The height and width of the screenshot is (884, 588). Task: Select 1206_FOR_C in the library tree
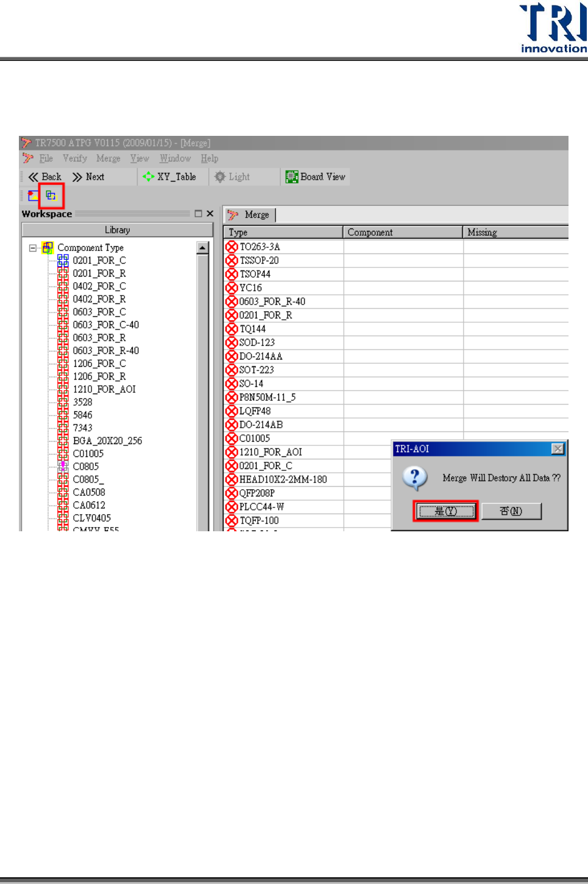[99, 364]
